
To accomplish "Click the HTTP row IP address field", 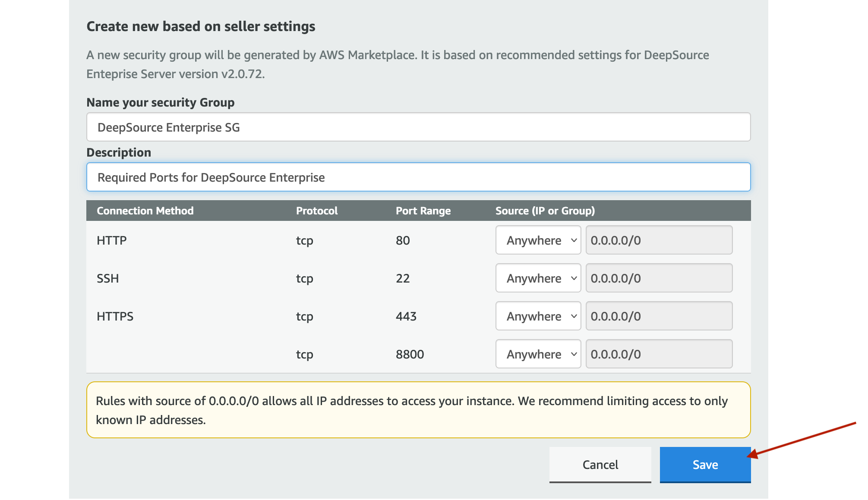I will (659, 240).
